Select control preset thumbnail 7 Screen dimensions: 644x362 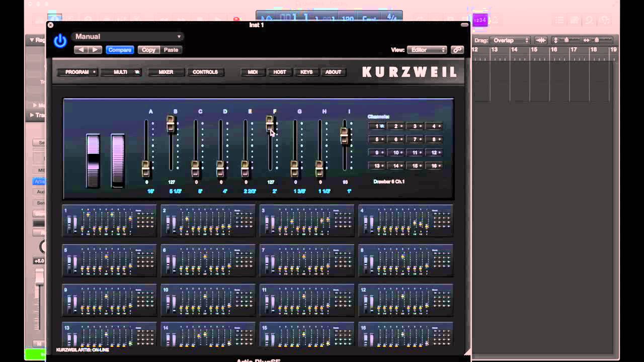307,260
